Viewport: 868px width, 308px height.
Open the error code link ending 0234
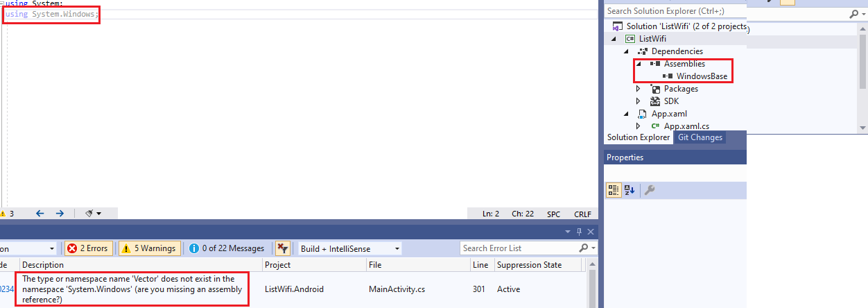coord(6,289)
